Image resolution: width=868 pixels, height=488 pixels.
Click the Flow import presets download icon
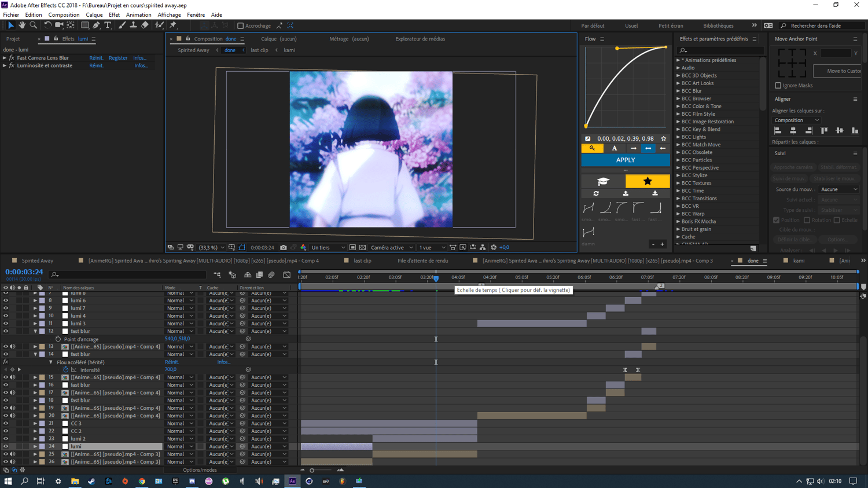655,193
